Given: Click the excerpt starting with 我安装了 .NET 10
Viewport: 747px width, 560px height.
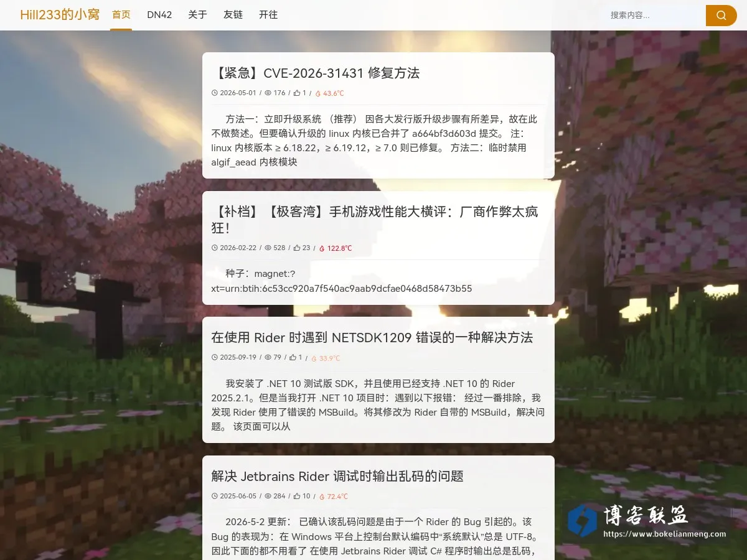Looking at the screenshot, I should coord(378,405).
